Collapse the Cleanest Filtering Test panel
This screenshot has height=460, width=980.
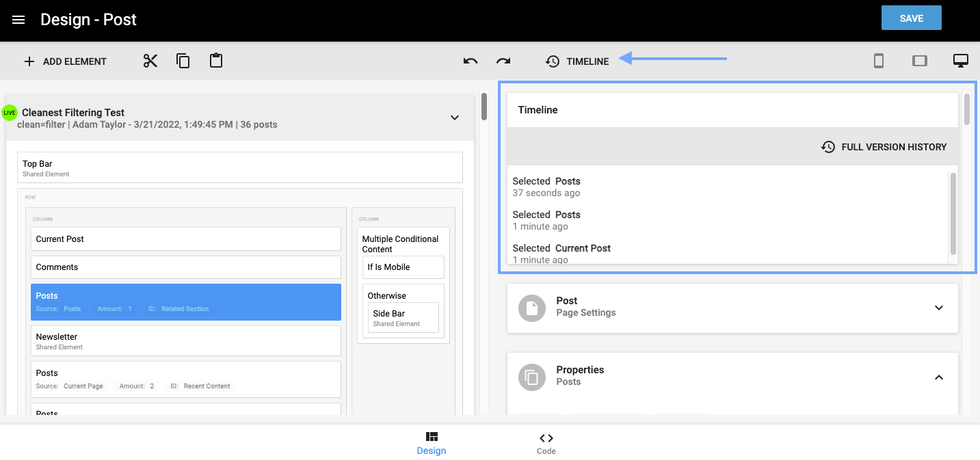454,118
